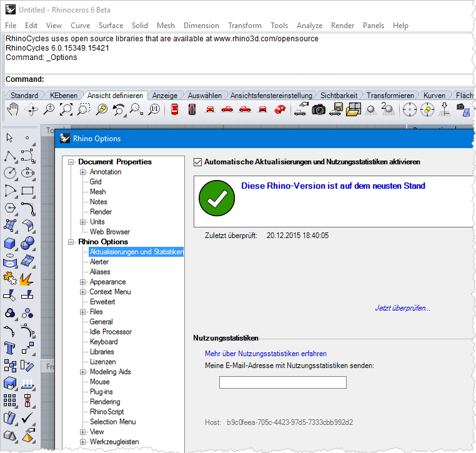This screenshot has height=453, width=476.
Task: Activate Zoom dynamic magnifier tool
Action: pos(49,109)
